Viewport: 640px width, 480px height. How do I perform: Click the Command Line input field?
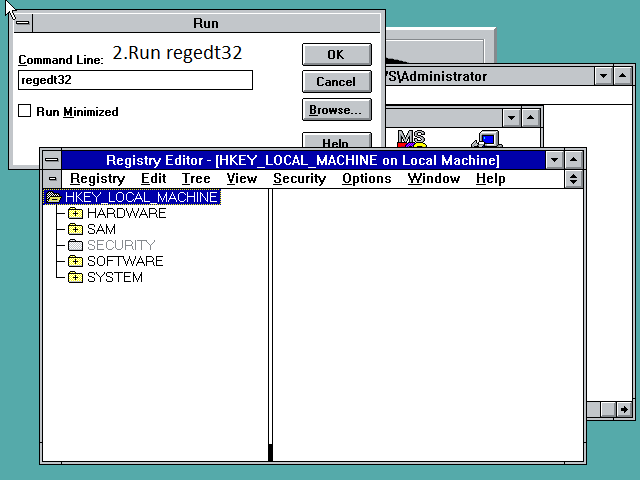135,80
